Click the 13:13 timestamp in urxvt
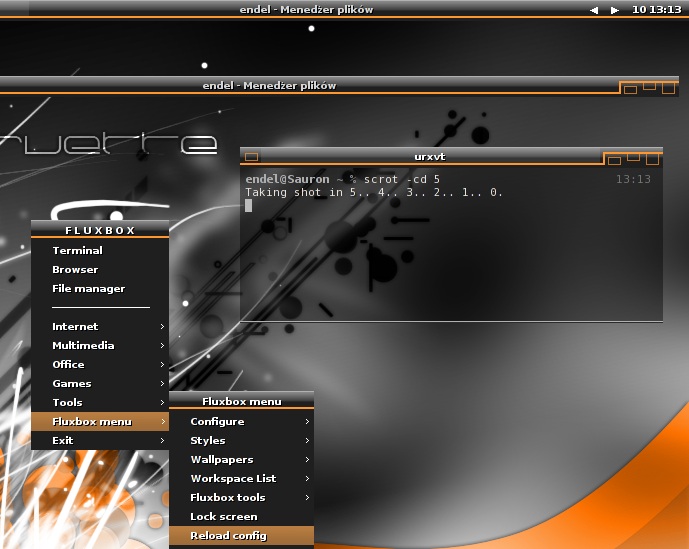Screen dimensions: 689x549 [633, 179]
